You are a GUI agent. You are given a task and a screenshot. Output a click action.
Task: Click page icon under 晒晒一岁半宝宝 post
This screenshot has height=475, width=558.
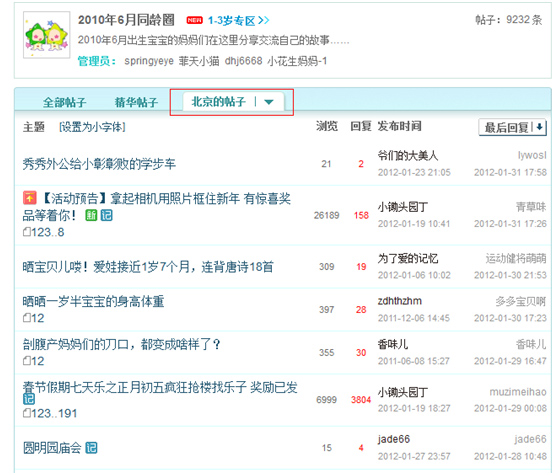[27, 318]
